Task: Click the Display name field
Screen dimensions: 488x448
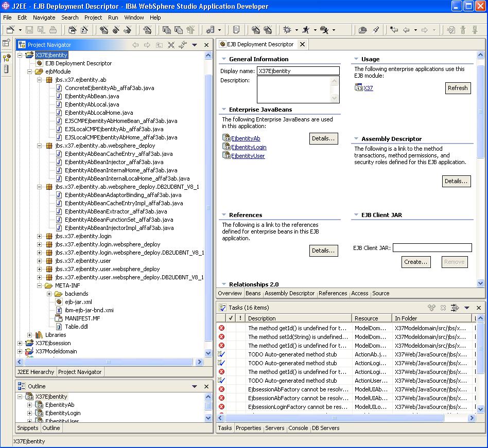Action: (x=298, y=71)
